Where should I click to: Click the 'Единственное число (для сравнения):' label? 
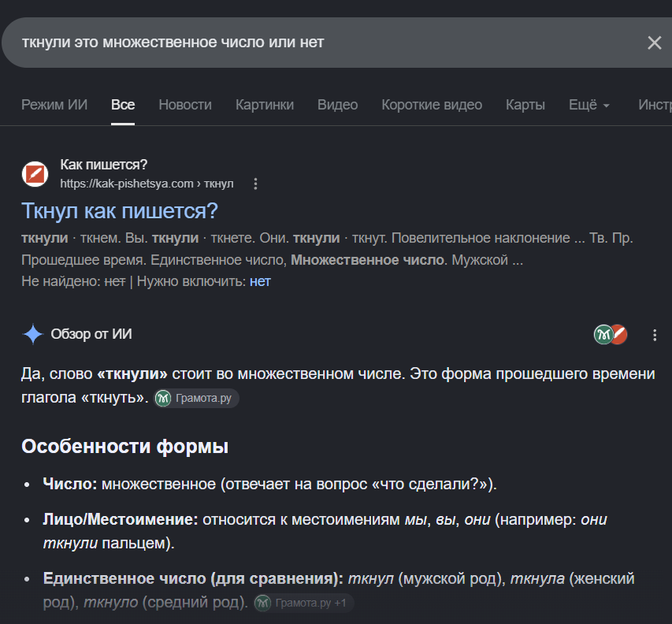(x=193, y=579)
